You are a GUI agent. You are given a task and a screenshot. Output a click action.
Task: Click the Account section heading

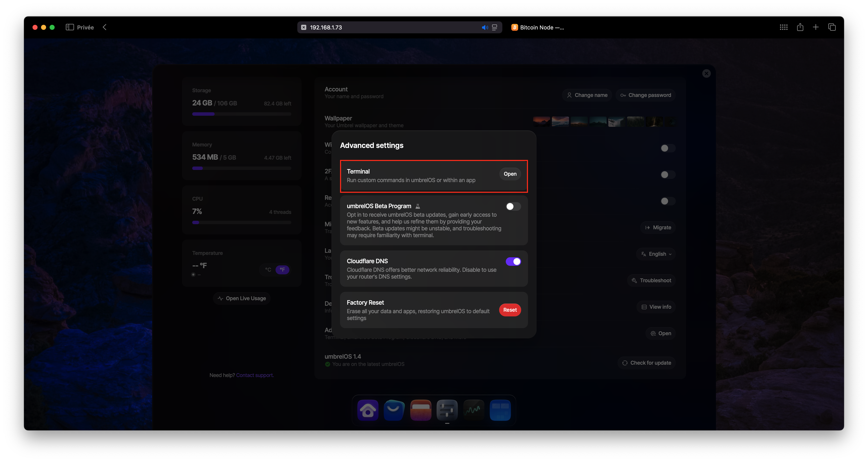[x=336, y=89]
